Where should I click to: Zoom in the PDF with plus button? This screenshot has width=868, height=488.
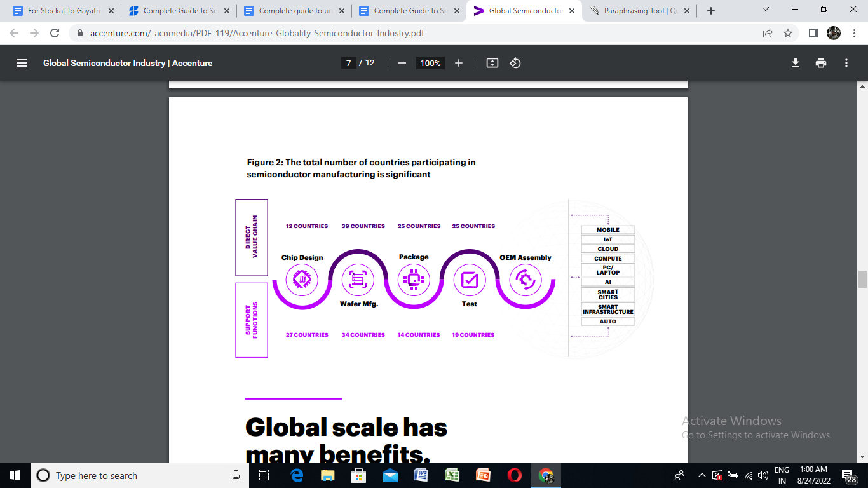[459, 63]
